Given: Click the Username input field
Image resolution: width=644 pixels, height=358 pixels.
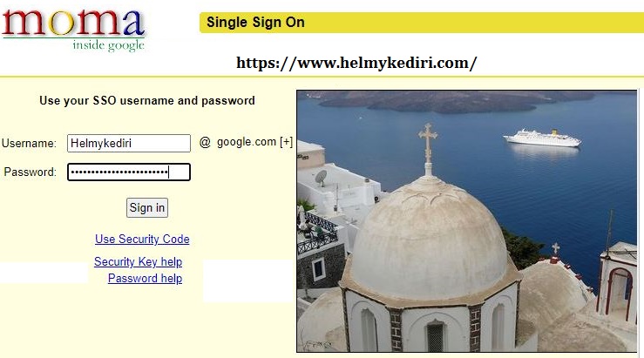Looking at the screenshot, I should pos(129,143).
